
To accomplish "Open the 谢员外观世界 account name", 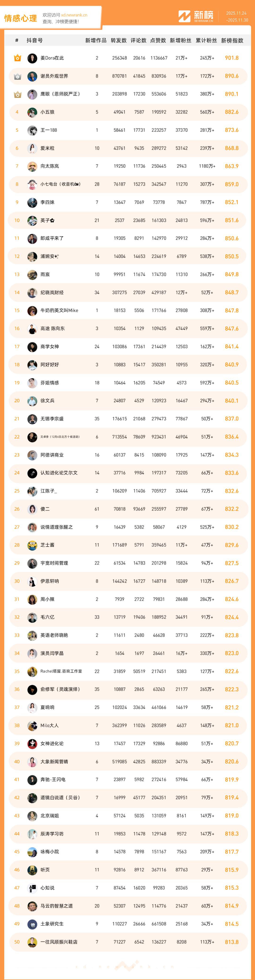I will tap(54, 76).
